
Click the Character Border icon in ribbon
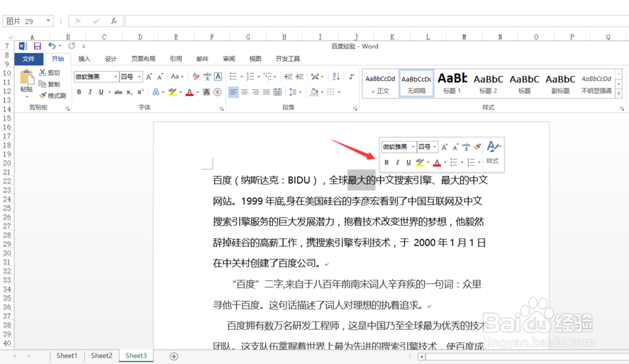coord(218,76)
